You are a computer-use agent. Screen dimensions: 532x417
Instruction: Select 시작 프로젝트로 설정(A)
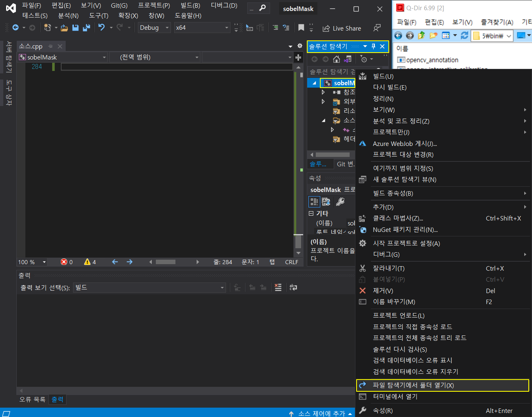pyautogui.click(x=443, y=243)
